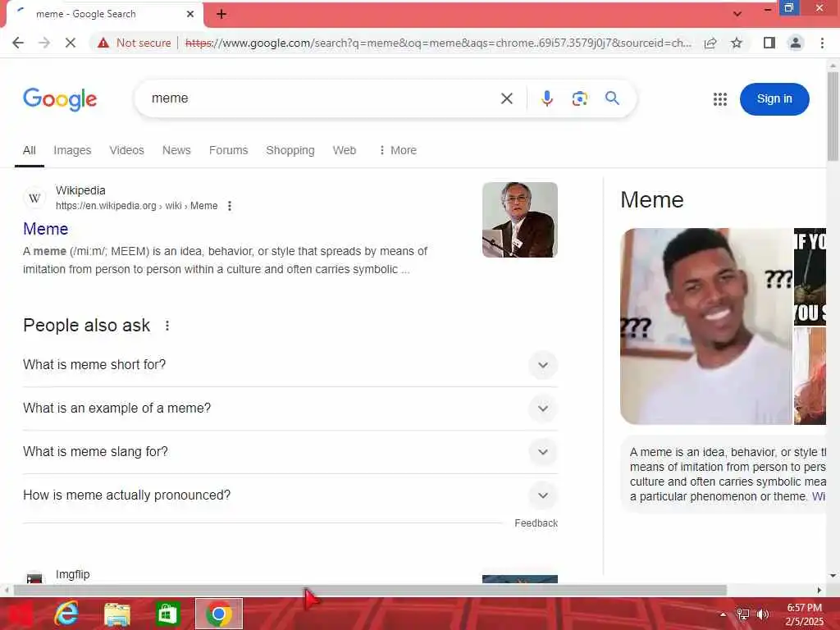Open confused man meme image
The width and height of the screenshot is (840, 630).
click(706, 326)
